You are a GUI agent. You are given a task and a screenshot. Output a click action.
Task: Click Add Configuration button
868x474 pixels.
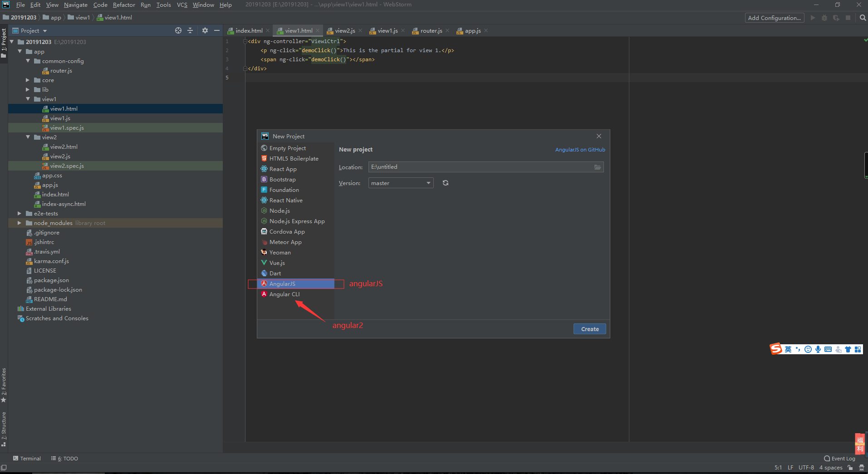[x=775, y=18]
